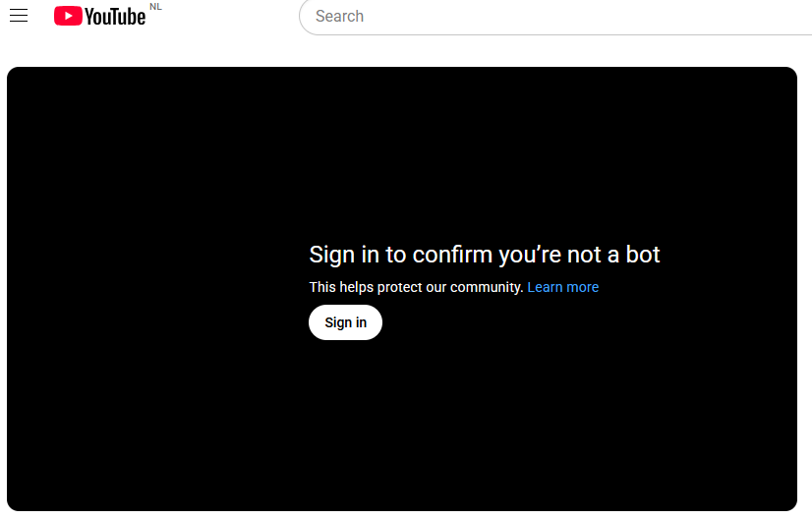Focus the Search input field
The image size is (812, 519).
[x=555, y=17]
